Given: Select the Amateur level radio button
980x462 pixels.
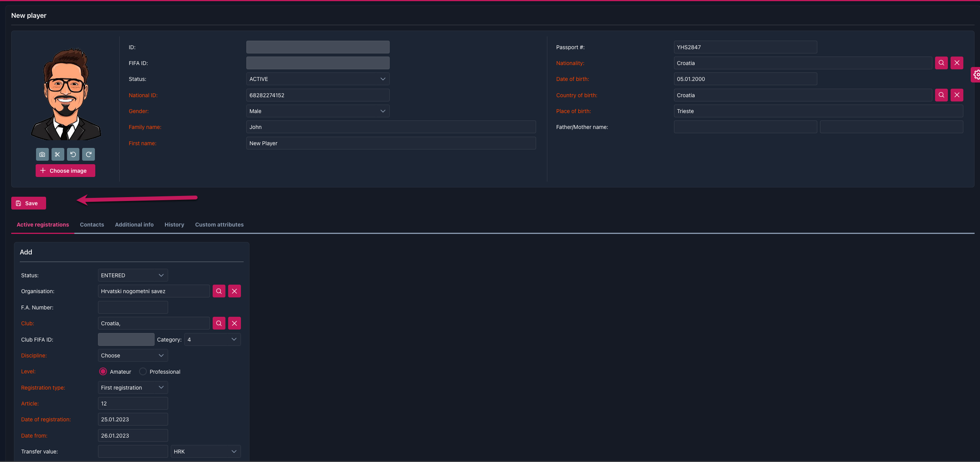Looking at the screenshot, I should (103, 372).
